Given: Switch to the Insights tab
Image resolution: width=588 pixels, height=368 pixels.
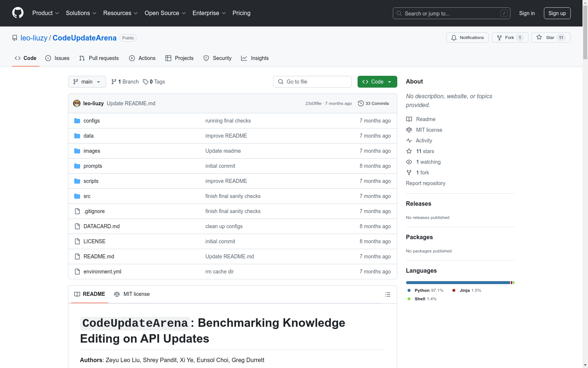Looking at the screenshot, I should (255, 58).
